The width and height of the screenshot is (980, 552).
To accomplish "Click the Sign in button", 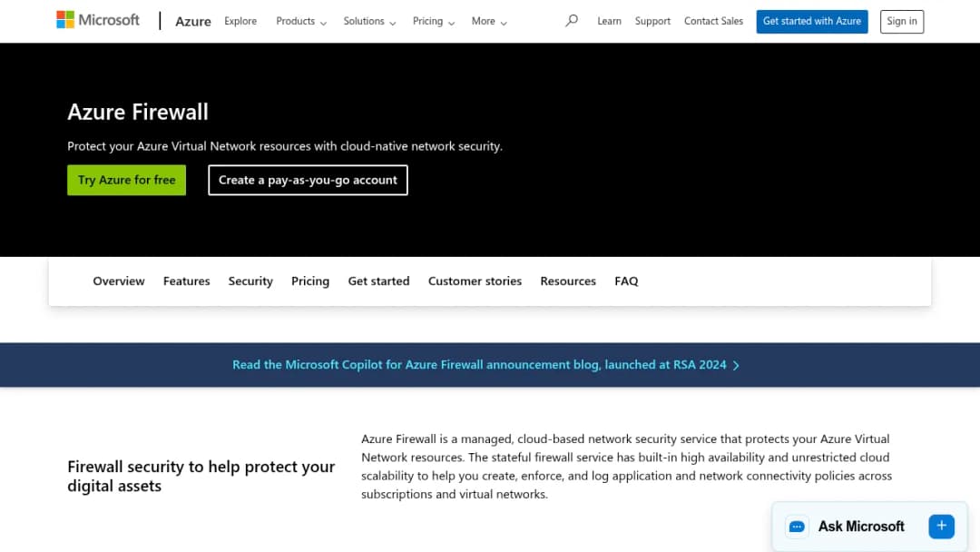I will (x=902, y=21).
